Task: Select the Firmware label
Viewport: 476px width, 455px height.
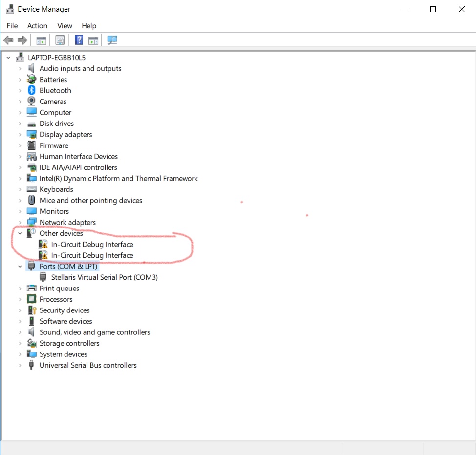Action: pyautogui.click(x=54, y=145)
